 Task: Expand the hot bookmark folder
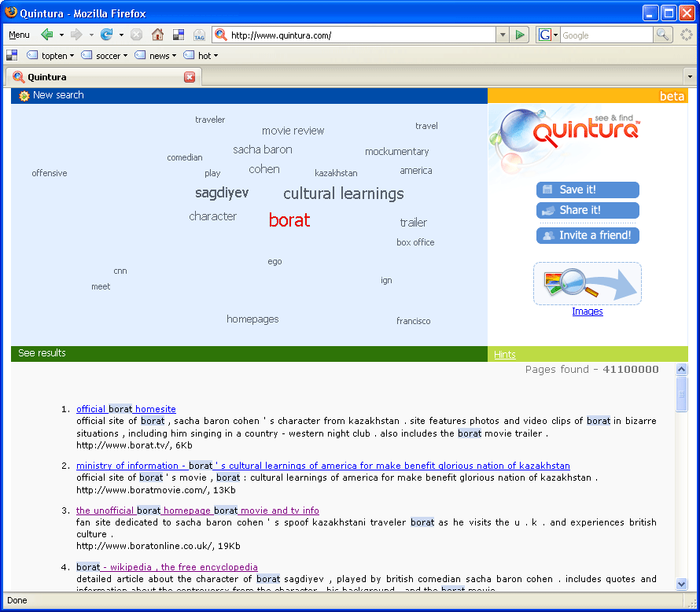[201, 56]
